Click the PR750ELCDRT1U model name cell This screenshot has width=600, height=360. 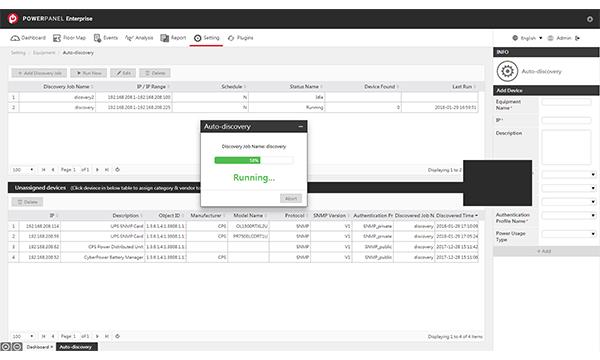(248, 236)
